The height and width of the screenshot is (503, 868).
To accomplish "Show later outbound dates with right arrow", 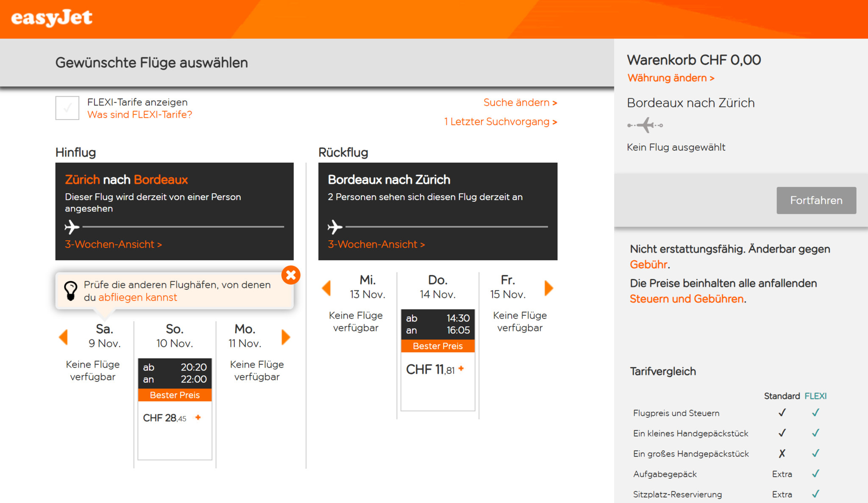I will tap(286, 337).
